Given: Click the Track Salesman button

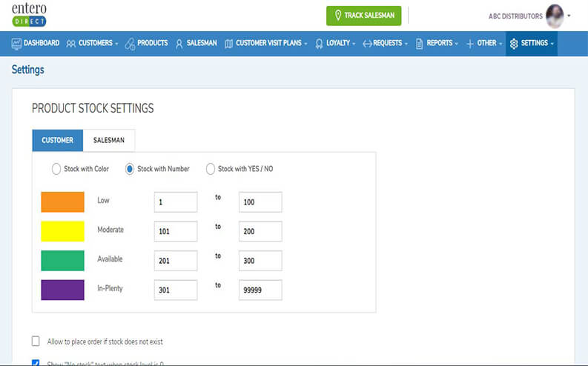Looking at the screenshot, I should pyautogui.click(x=363, y=16).
